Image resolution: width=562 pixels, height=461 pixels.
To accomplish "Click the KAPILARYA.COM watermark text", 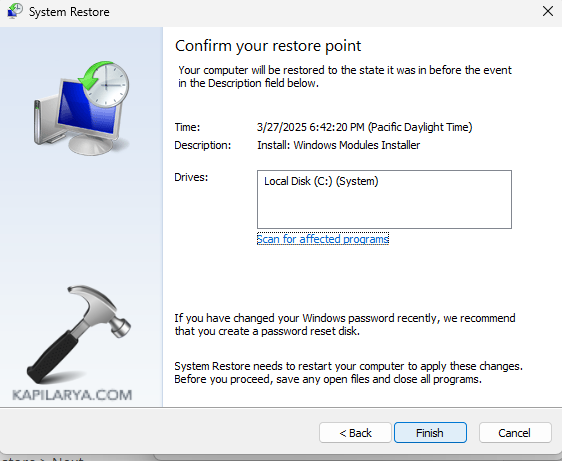I will point(72,395).
